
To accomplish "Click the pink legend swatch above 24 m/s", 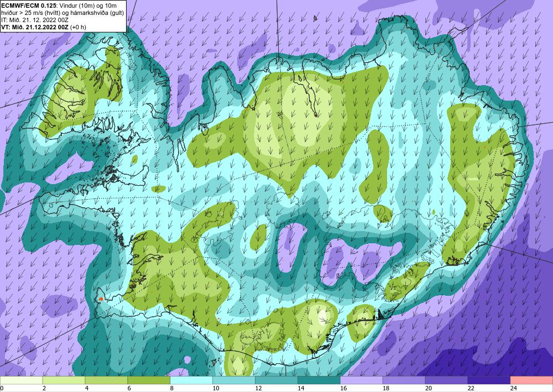I will point(531,381).
